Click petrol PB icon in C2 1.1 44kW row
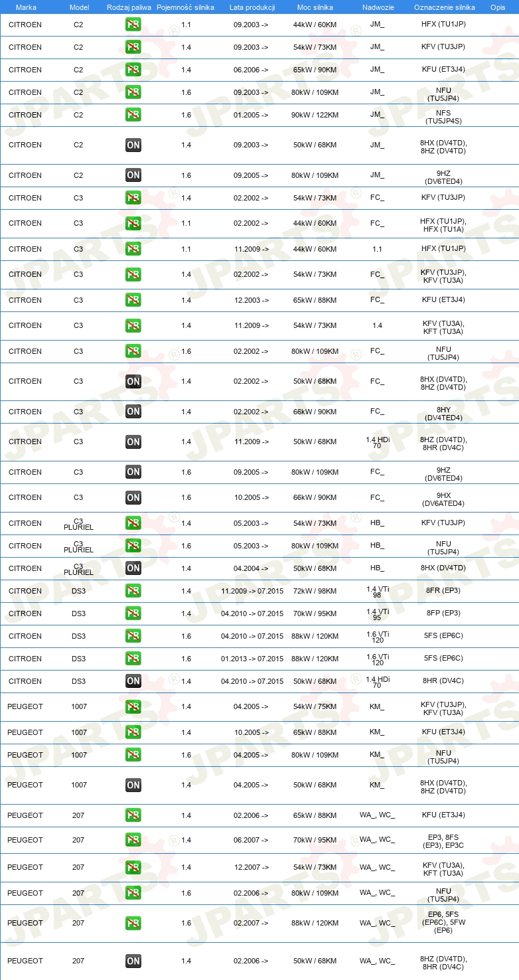Screen dimensions: 519x980 point(133,25)
